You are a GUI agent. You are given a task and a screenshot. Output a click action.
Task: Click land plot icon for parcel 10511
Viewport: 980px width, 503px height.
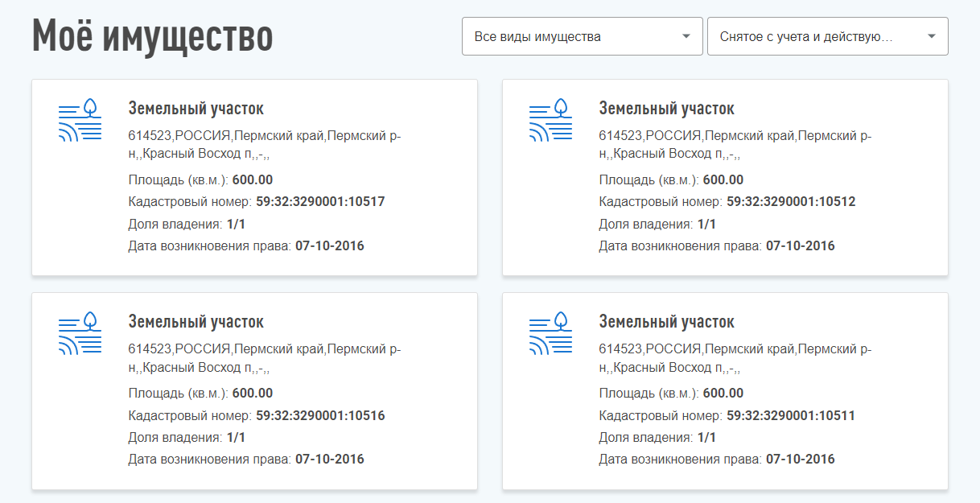tap(551, 333)
